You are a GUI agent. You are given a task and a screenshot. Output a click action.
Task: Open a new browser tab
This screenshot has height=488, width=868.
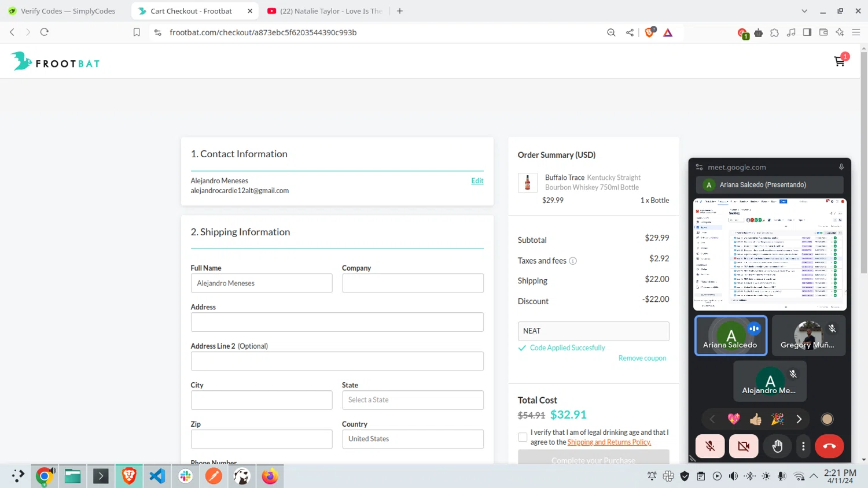point(400,11)
